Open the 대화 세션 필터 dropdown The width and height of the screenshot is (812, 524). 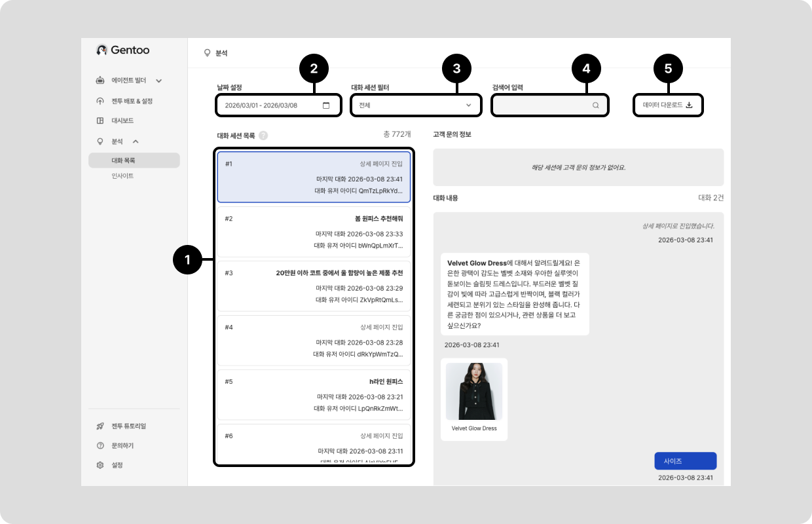click(415, 105)
